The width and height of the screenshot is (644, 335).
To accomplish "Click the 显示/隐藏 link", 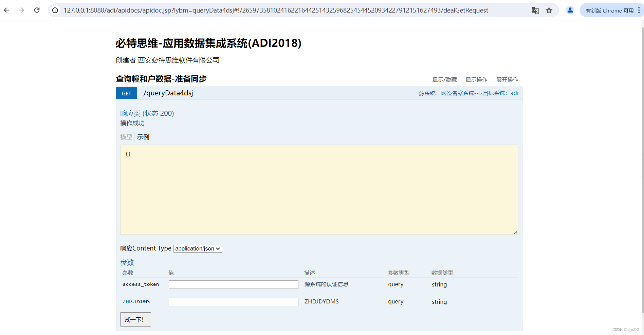I will pyautogui.click(x=444, y=80).
